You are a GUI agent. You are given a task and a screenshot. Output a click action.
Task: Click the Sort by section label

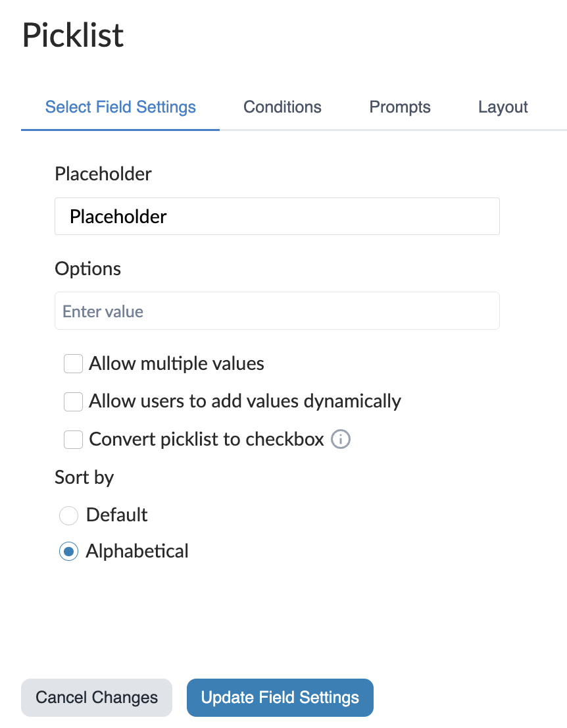pyautogui.click(x=84, y=477)
